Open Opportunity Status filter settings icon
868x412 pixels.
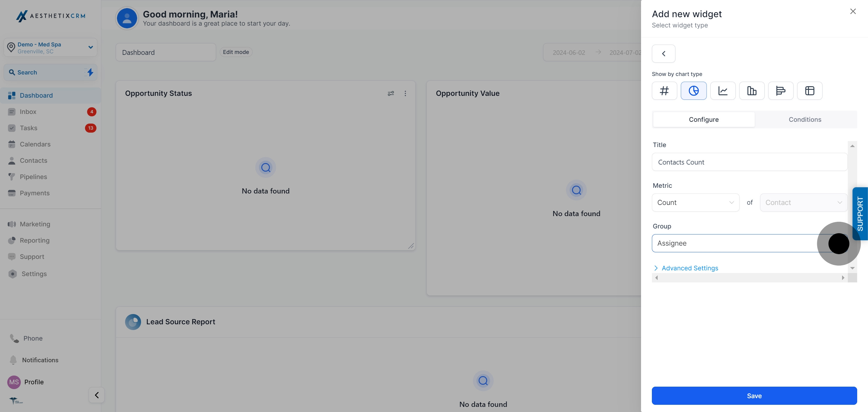coord(391,93)
